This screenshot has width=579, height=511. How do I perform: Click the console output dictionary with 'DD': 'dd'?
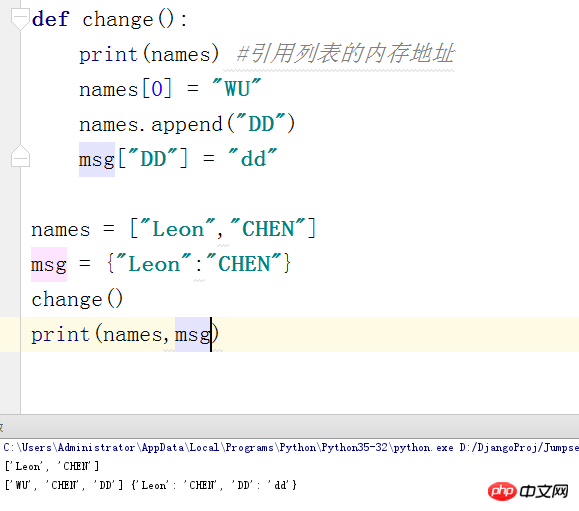click(214, 485)
